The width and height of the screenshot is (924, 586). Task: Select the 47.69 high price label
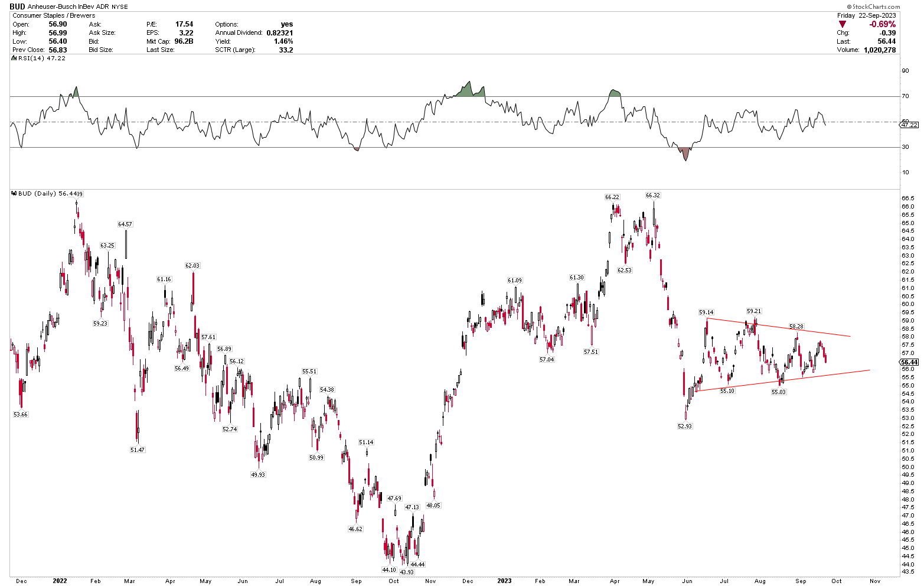click(x=394, y=499)
